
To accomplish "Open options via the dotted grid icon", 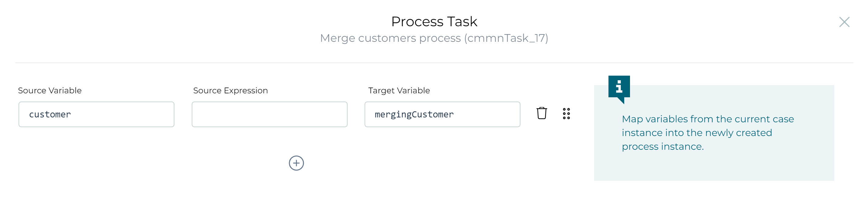I will click(x=567, y=114).
